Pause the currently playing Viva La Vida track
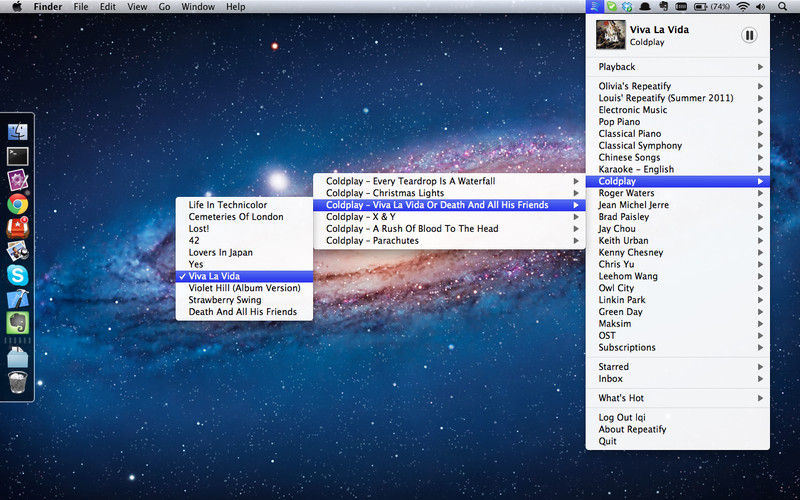The width and height of the screenshot is (800, 500). 749,35
